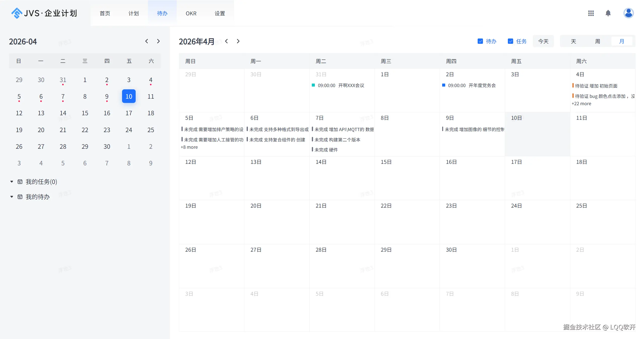Screen dimensions: 644x339
Task: Click calendar icon next to 我的任务(0)
Action: point(20,182)
